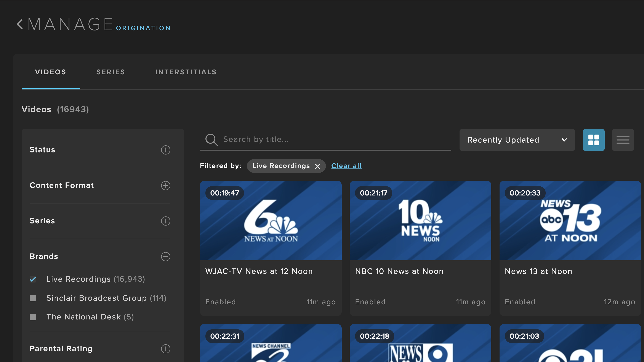Select the Videos tab
The image size is (644, 362).
pos(51,72)
